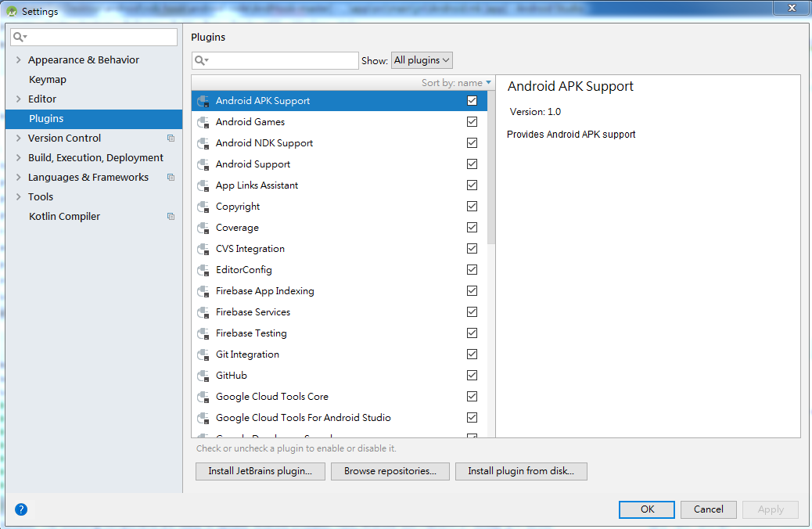
Task: Click the project-level icon beside Kotlin Compiler
Action: [x=171, y=217]
